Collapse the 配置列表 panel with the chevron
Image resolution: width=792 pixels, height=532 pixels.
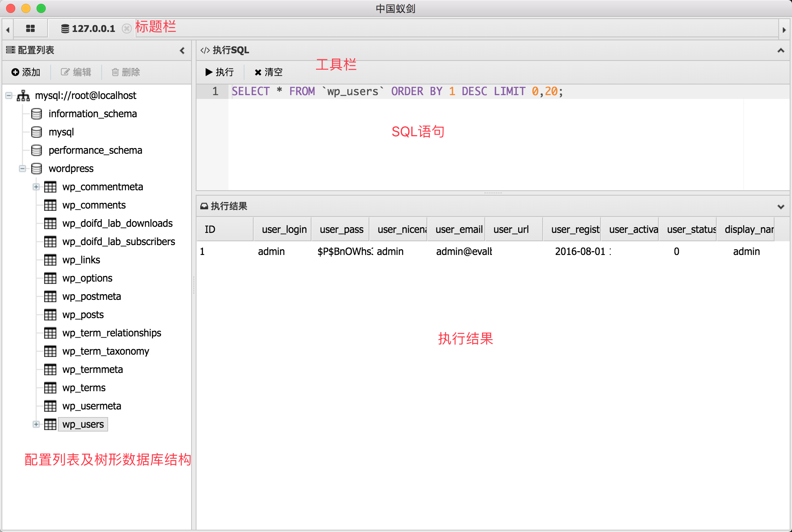click(x=182, y=50)
